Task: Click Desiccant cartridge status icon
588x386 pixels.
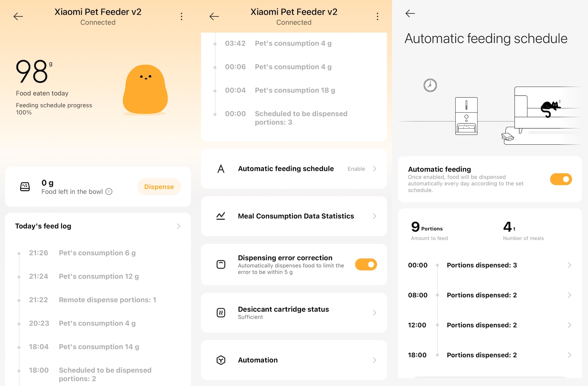Action: coord(221,313)
